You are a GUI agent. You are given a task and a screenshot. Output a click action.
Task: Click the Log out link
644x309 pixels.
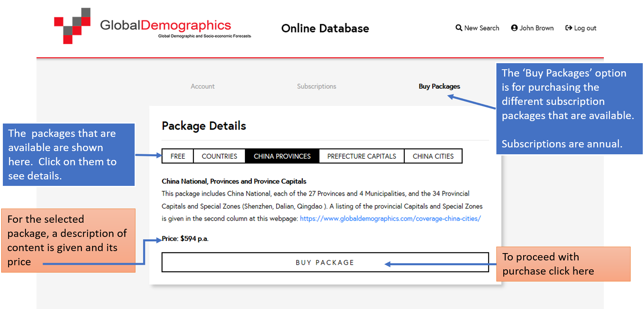(581, 28)
